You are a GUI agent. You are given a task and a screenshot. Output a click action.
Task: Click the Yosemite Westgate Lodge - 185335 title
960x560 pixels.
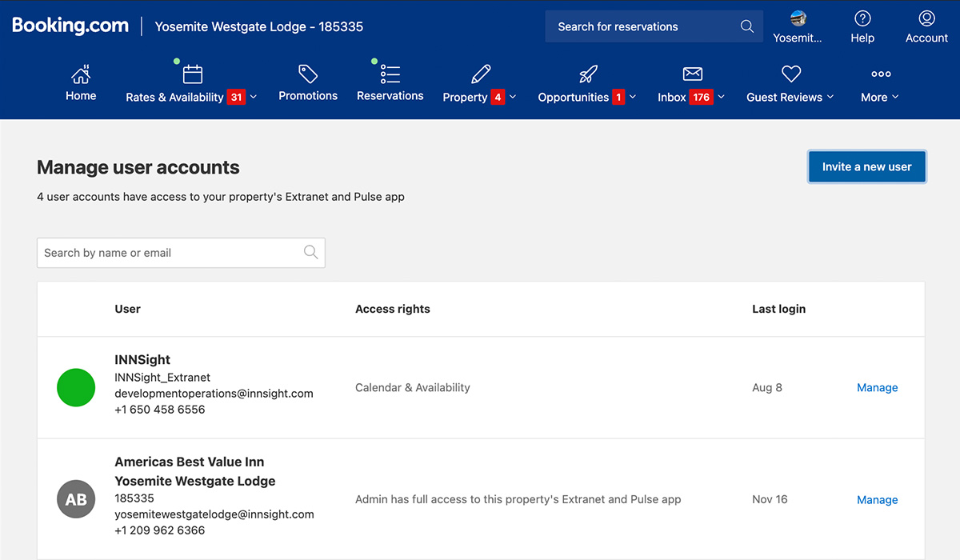pyautogui.click(x=259, y=26)
